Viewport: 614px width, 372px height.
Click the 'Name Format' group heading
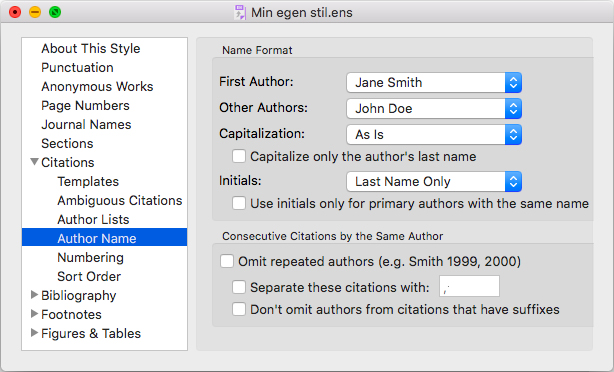coord(257,50)
